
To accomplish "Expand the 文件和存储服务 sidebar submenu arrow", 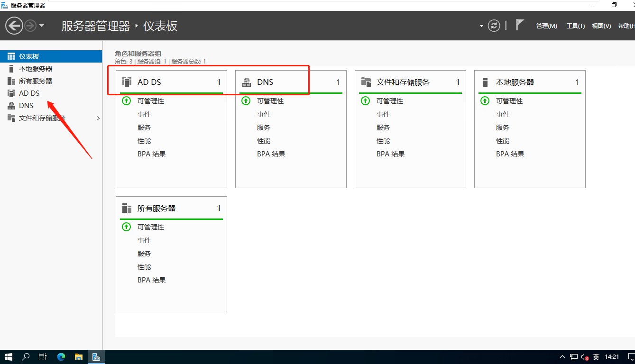I will (x=98, y=118).
